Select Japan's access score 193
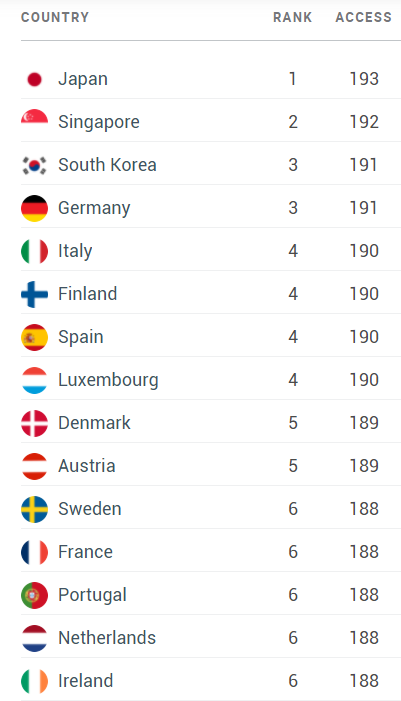Viewport: 401px width, 701px height. pos(364,79)
